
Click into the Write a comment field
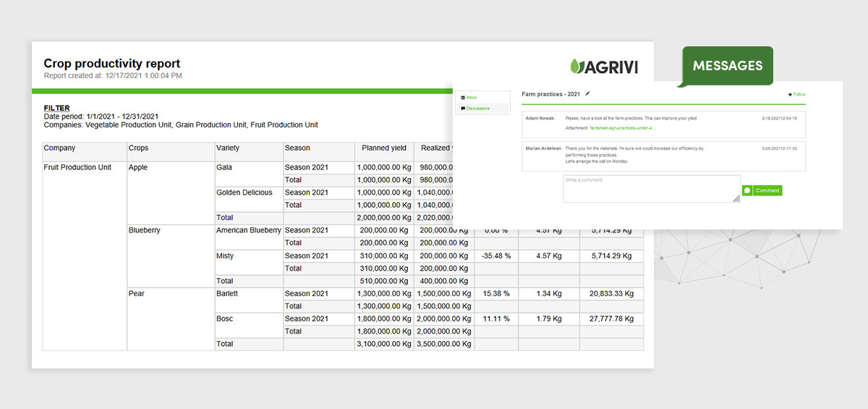651,188
